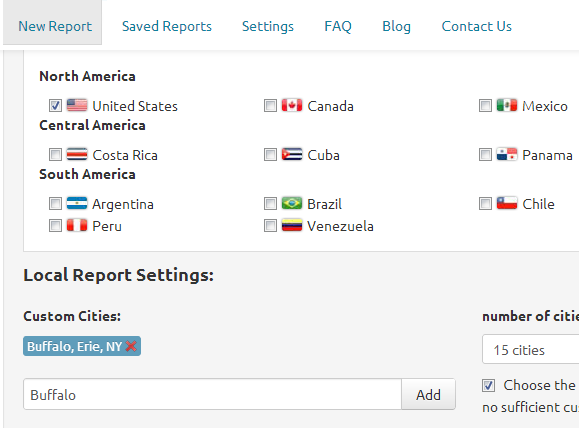Click the Brazil flag icon
This screenshot has width=579, height=428.
pos(292,203)
